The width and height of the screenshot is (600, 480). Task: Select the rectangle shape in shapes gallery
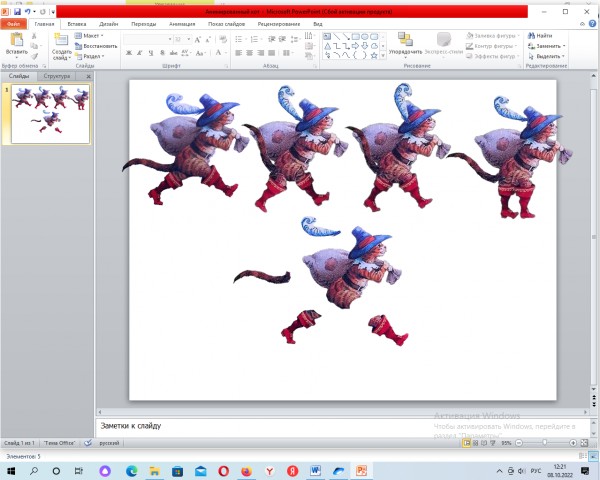356,37
